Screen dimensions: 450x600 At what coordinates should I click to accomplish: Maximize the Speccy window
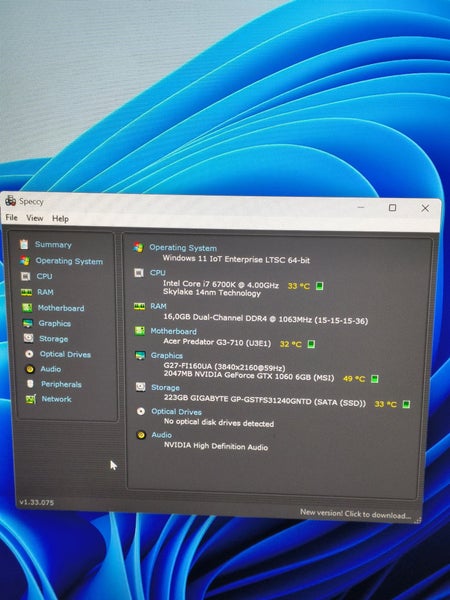pos(392,207)
